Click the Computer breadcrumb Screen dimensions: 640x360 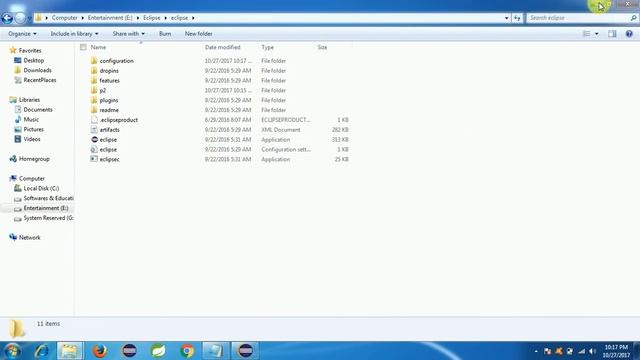click(x=64, y=18)
